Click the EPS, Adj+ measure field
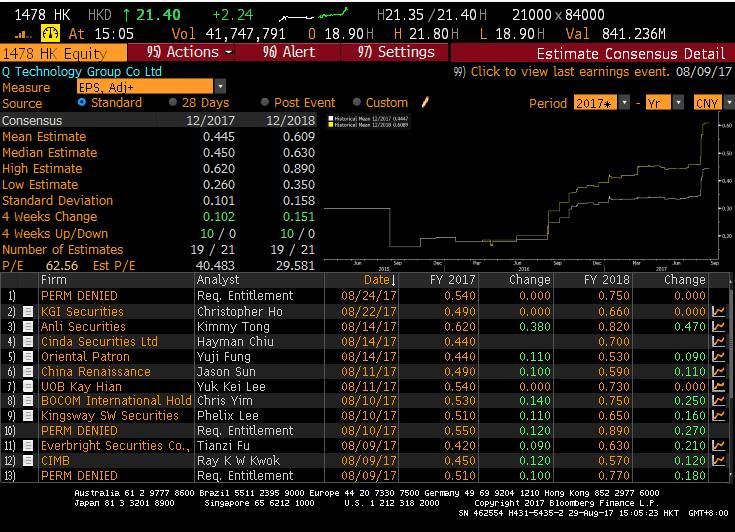The image size is (735, 532). coord(145,87)
